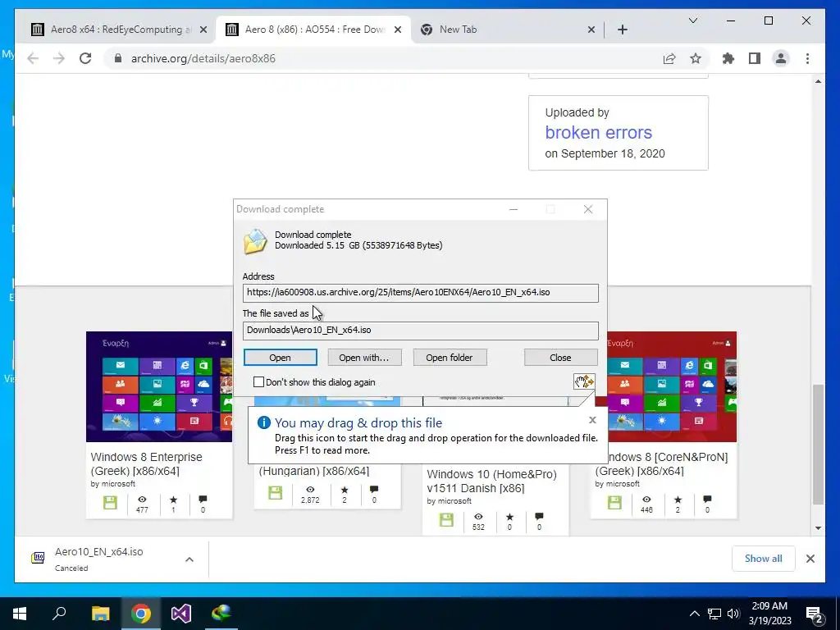Click the volume speaker tray icon

click(733, 614)
